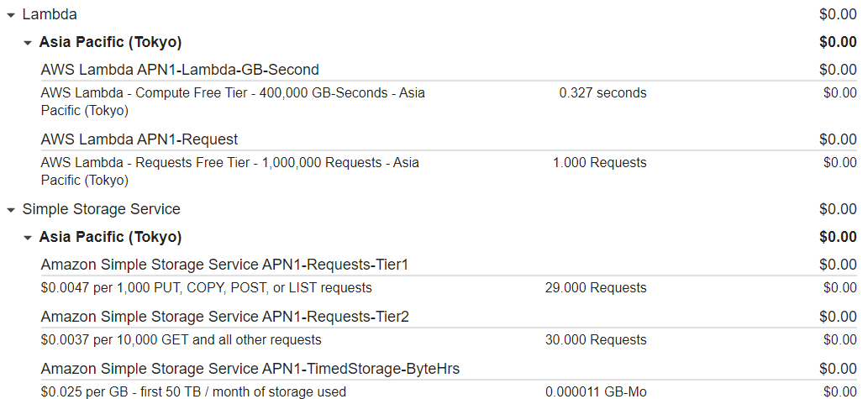
Task: Select the 1.000 Requests usage value
Action: 599,163
